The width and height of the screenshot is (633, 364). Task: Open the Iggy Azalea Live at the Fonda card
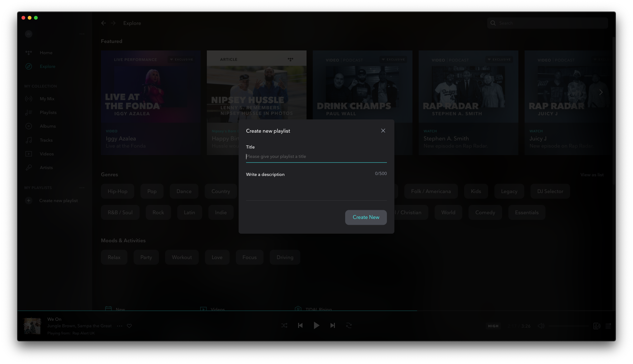pyautogui.click(x=151, y=103)
